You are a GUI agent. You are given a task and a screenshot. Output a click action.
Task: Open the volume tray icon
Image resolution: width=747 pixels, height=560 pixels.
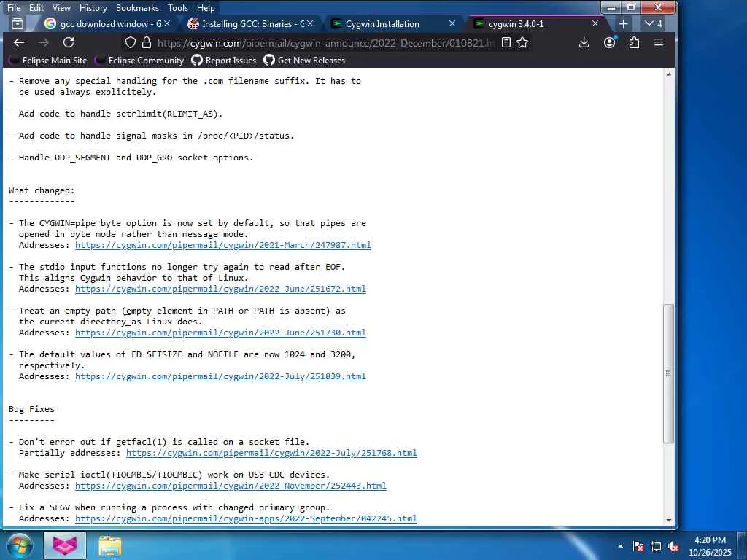point(673,546)
